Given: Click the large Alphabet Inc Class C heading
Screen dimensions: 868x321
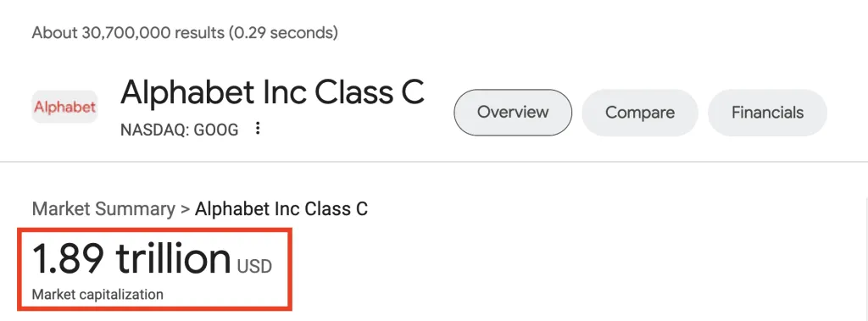Looking at the screenshot, I should [272, 92].
